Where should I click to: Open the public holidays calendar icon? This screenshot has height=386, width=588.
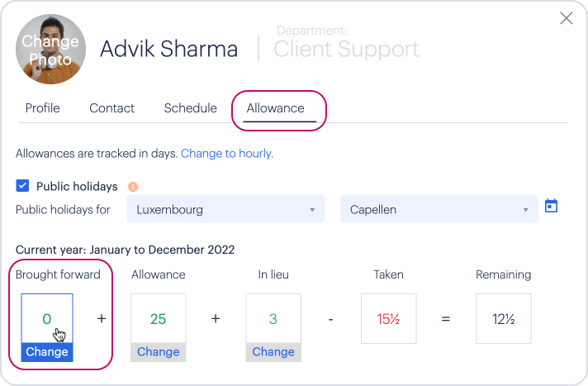551,206
